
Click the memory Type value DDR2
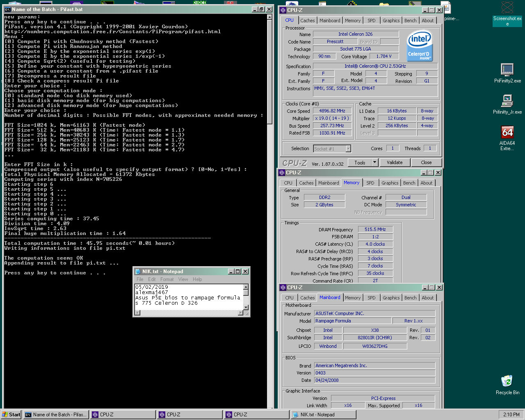[324, 198]
